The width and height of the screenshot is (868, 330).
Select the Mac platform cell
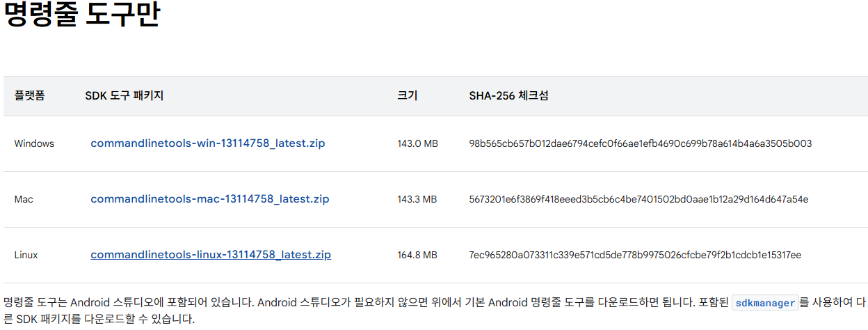24,199
